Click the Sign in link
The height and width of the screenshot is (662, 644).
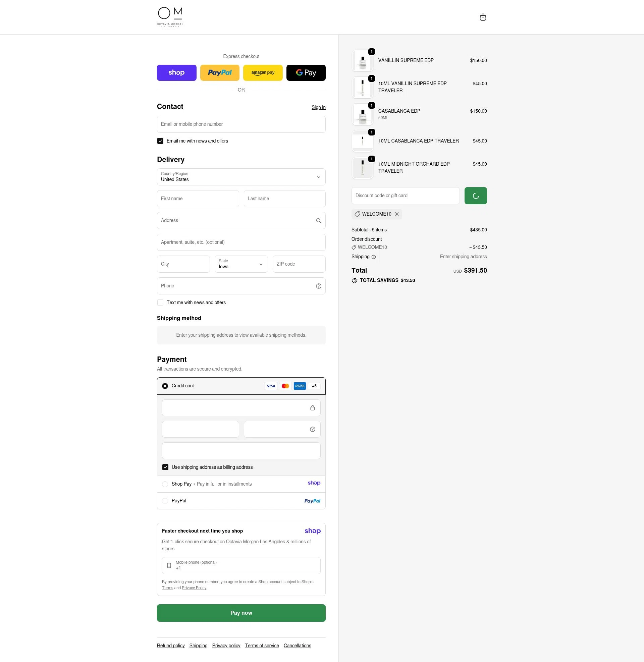[x=318, y=107]
